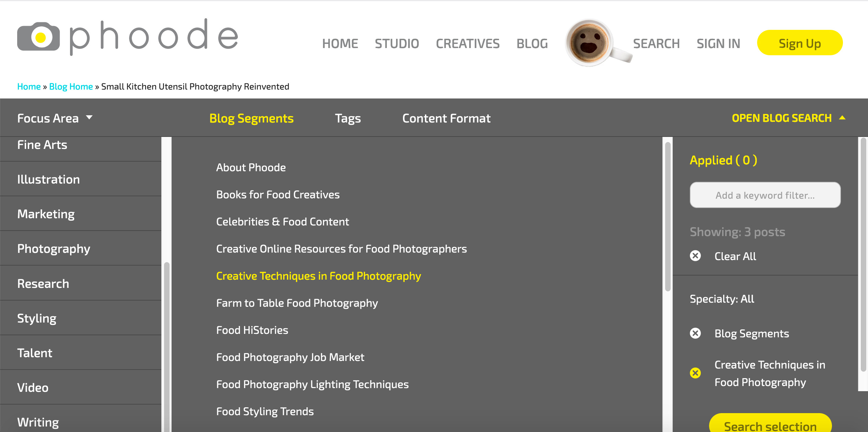Open STUDIO in top navigation
Viewport: 868px width, 432px height.
pos(397,44)
